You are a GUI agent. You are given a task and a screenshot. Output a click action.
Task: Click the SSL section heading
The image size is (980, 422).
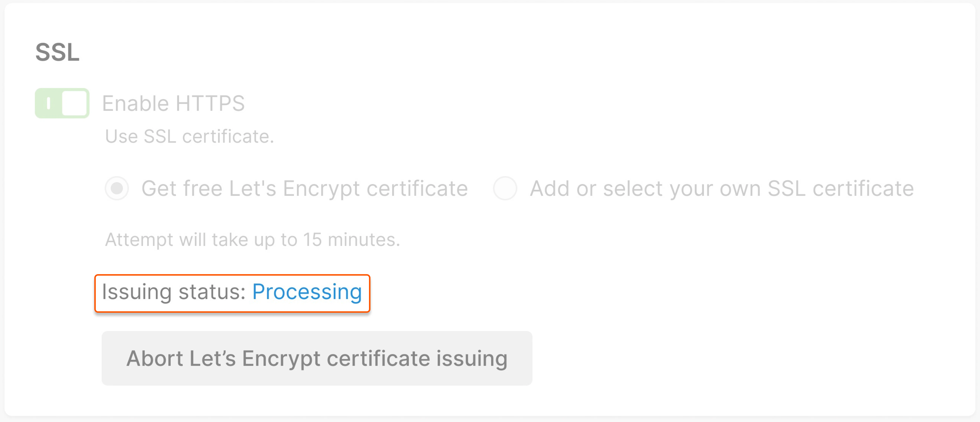(x=58, y=51)
